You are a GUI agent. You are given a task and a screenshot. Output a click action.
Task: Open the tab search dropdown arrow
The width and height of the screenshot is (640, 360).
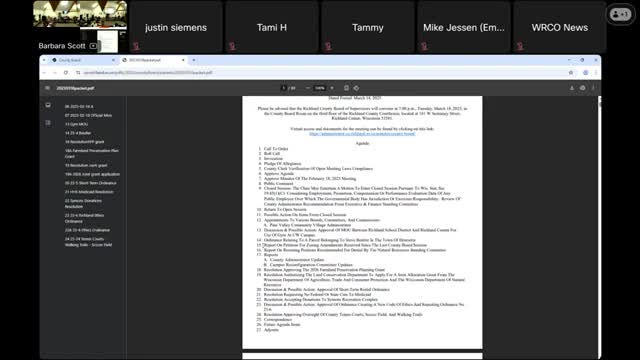44,60
